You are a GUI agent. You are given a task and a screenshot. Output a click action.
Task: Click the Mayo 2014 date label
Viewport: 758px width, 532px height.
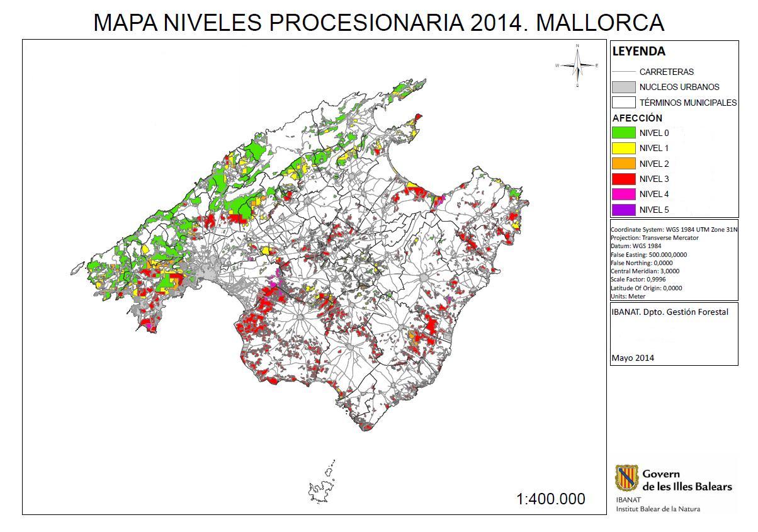pyautogui.click(x=633, y=358)
